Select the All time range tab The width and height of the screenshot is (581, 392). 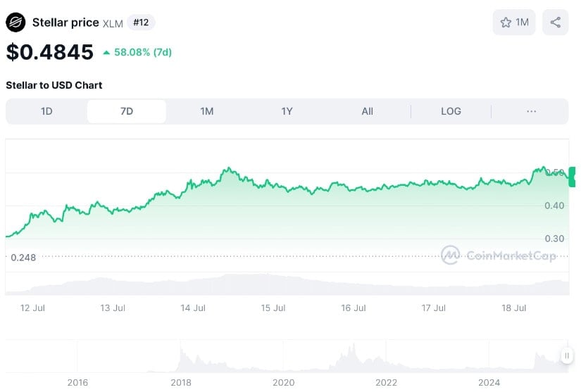click(x=367, y=111)
